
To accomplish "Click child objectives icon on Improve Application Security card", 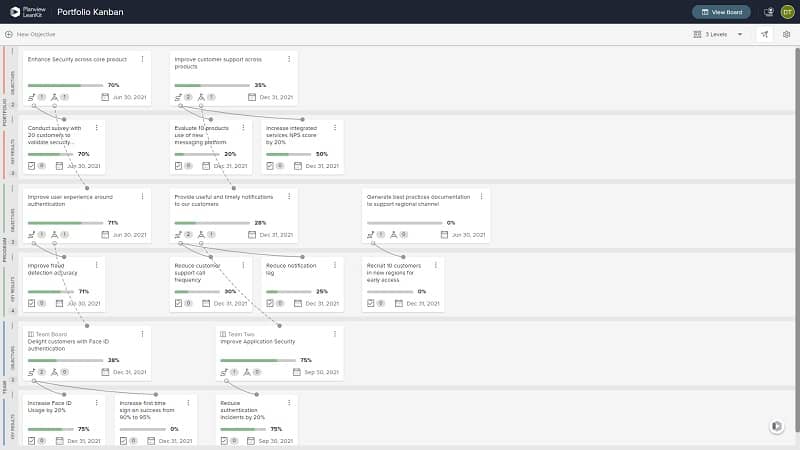I will click(x=247, y=372).
